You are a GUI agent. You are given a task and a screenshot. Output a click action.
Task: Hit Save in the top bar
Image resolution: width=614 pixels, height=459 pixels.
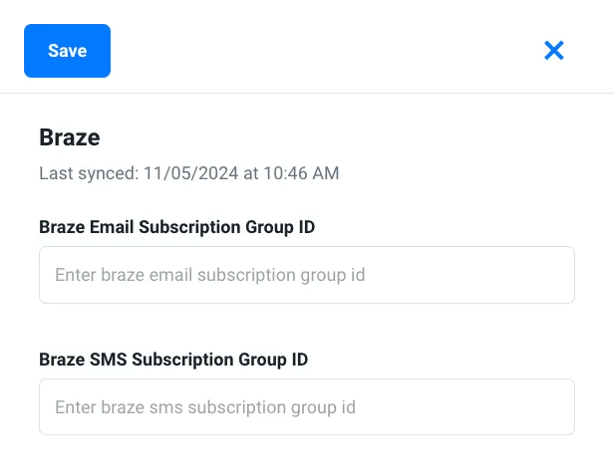[x=67, y=51]
